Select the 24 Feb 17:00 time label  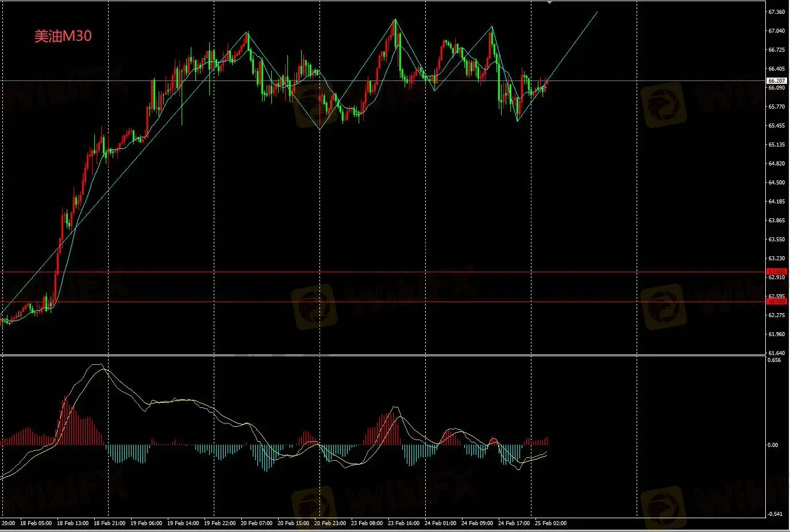(514, 523)
